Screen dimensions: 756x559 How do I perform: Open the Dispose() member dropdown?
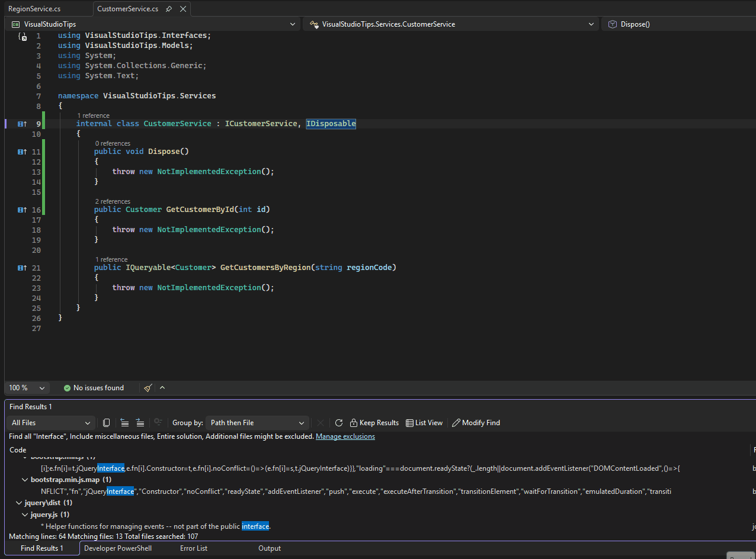tap(679, 24)
